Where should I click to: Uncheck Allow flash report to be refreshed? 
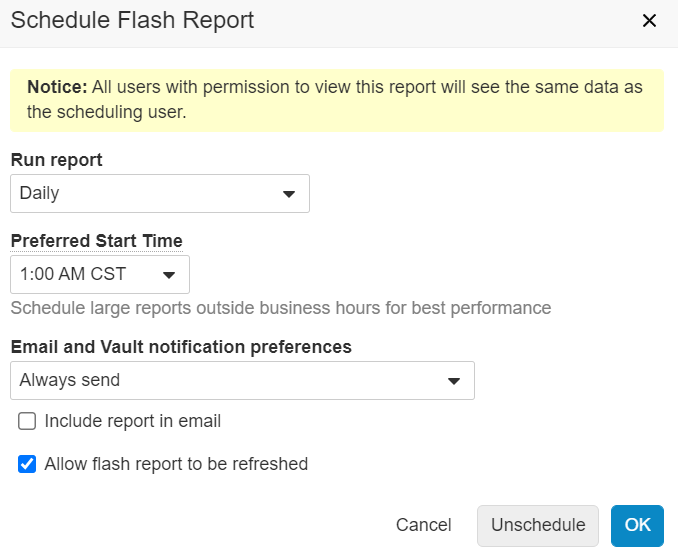point(28,464)
